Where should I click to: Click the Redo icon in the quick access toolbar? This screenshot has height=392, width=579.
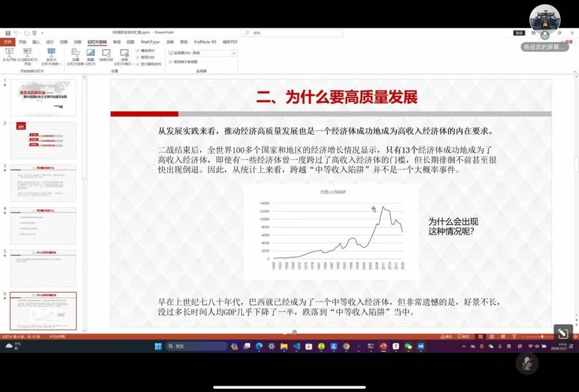click(x=27, y=33)
